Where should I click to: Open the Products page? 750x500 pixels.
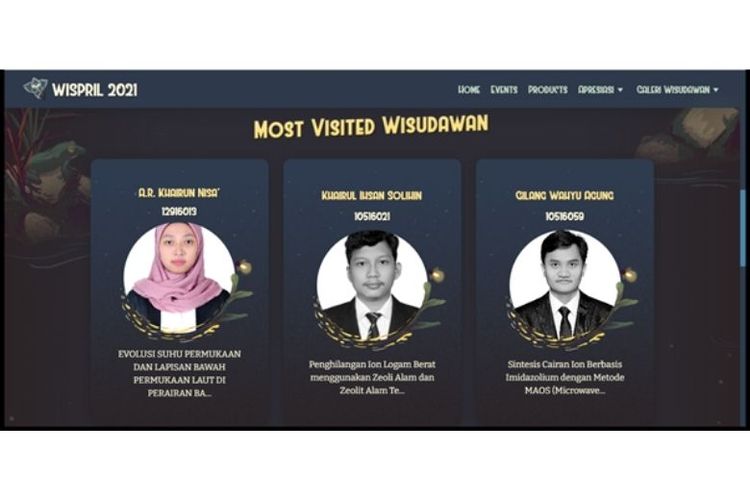(x=548, y=89)
